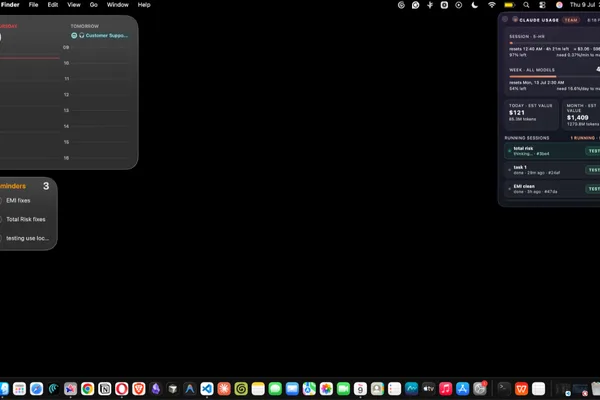
Task: Open the Help menu
Action: 144,5
